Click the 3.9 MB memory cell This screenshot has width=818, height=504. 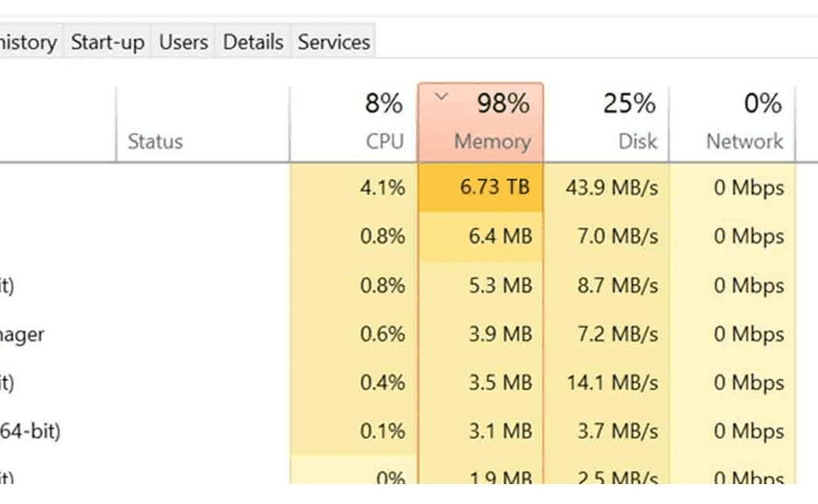[x=500, y=334]
